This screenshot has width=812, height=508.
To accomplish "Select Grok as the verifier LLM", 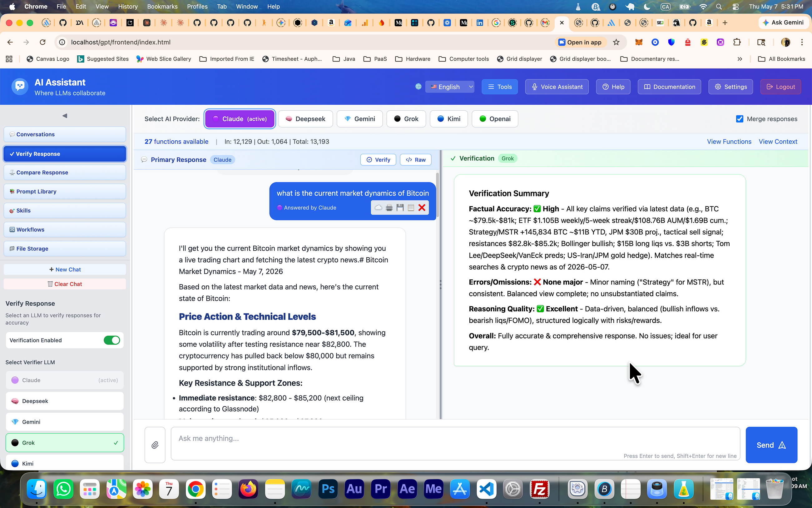I will (x=65, y=442).
